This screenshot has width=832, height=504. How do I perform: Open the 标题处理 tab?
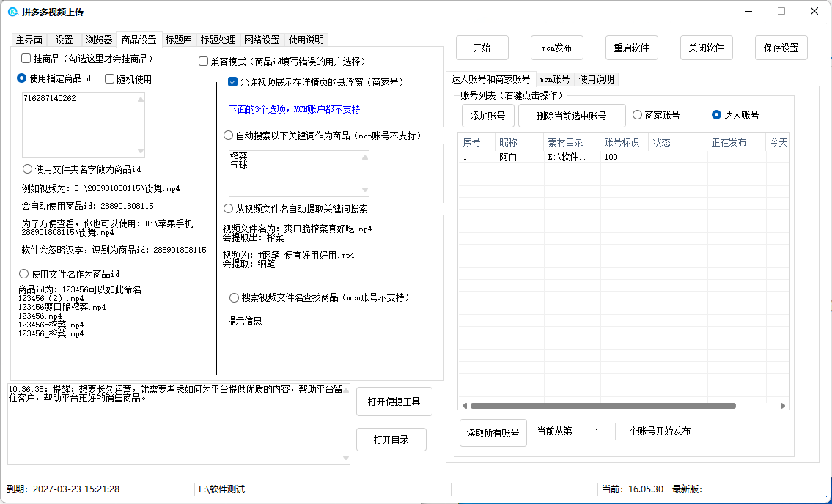coord(218,40)
